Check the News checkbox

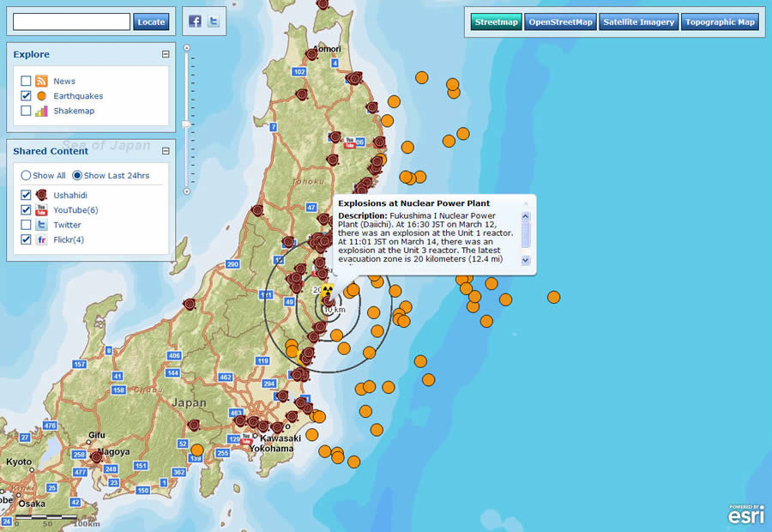click(25, 81)
